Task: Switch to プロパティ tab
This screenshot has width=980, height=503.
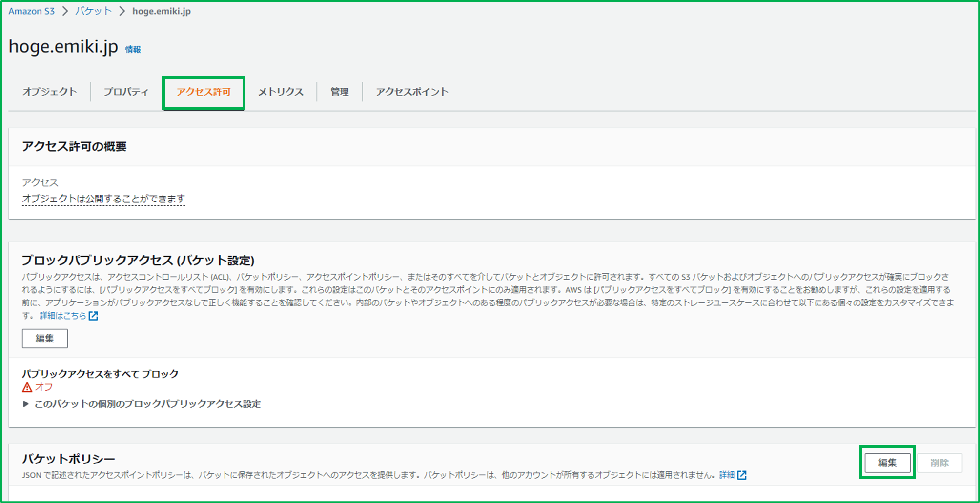Action: (x=126, y=92)
